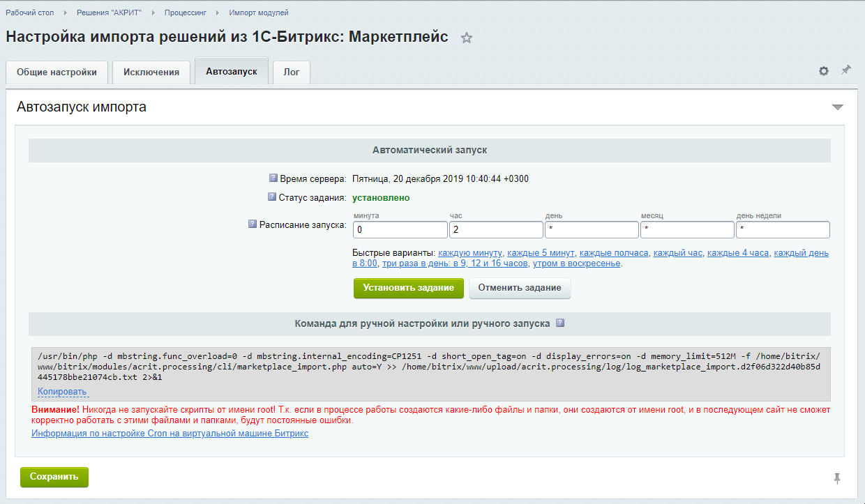Go to Рабочий стол in breadcrumbs

pos(30,13)
